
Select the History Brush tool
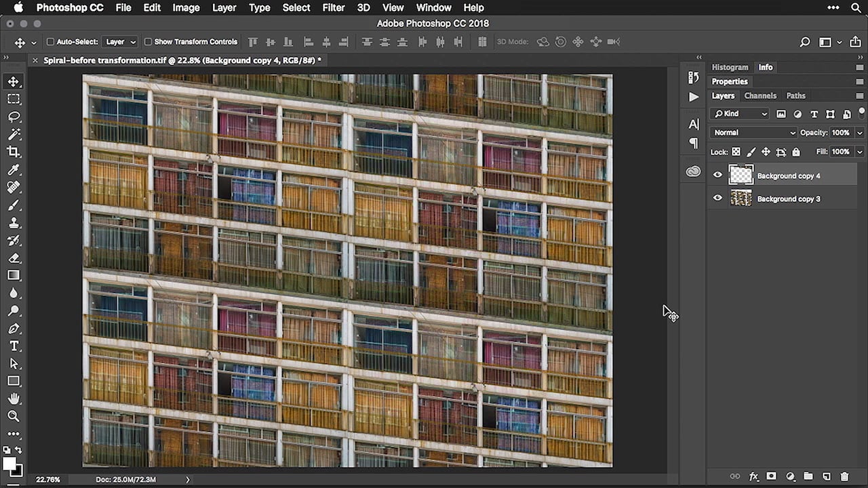coord(14,240)
